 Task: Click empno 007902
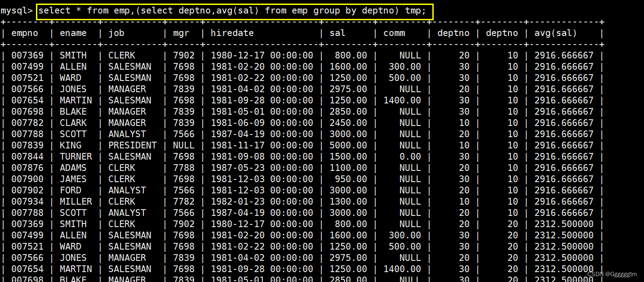click(27, 190)
